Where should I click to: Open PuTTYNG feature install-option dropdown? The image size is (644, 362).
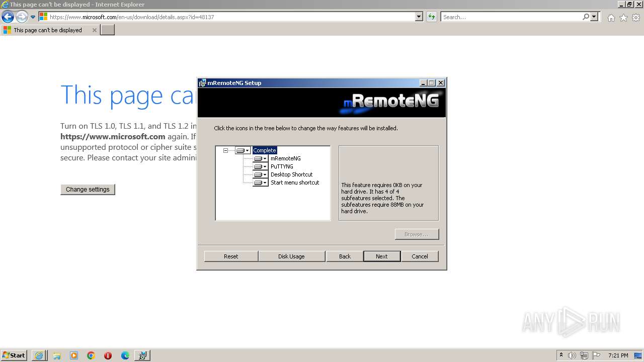pyautogui.click(x=260, y=166)
